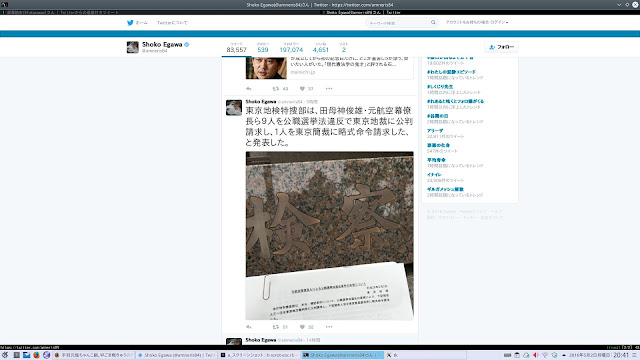Screen dimensions: 640x360
Task: Open the '平均寿命' trend
Action: (x=436, y=160)
